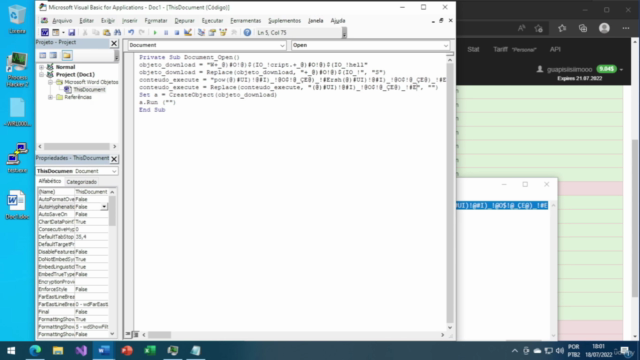The width and height of the screenshot is (640, 360).
Task: Click the browser favorites star icon
Action: pyautogui.click(x=562, y=28)
